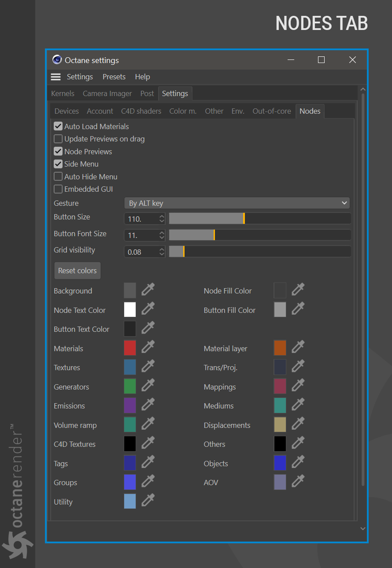
Task: Click the Materials color eyedropper
Action: pos(148,347)
